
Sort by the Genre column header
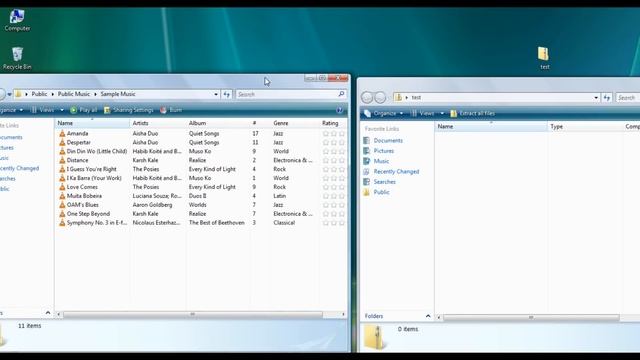coord(295,123)
